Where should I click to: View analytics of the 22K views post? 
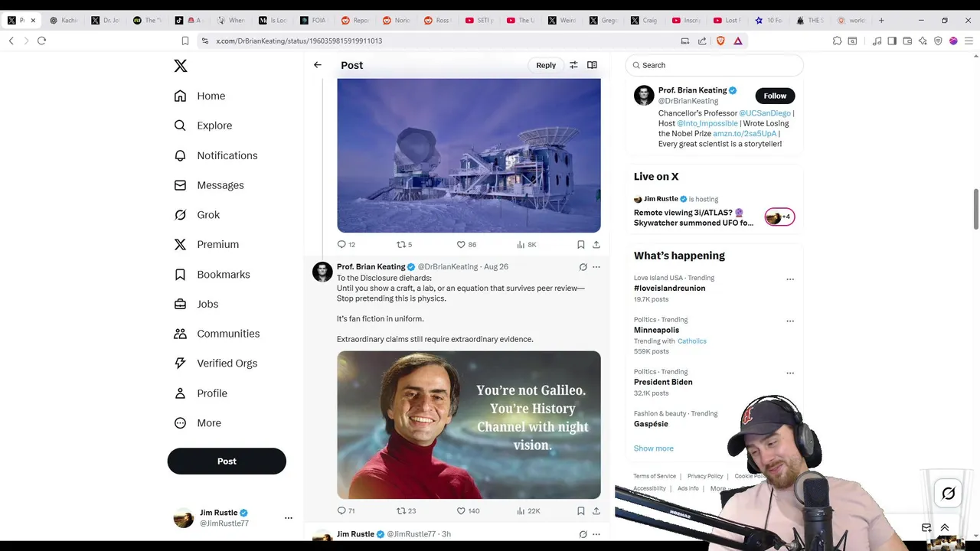click(x=528, y=510)
